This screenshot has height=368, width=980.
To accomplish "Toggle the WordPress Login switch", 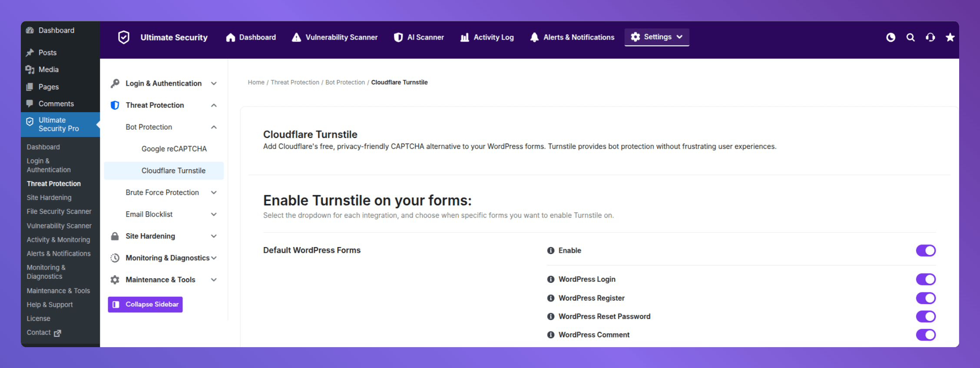I will tap(926, 279).
